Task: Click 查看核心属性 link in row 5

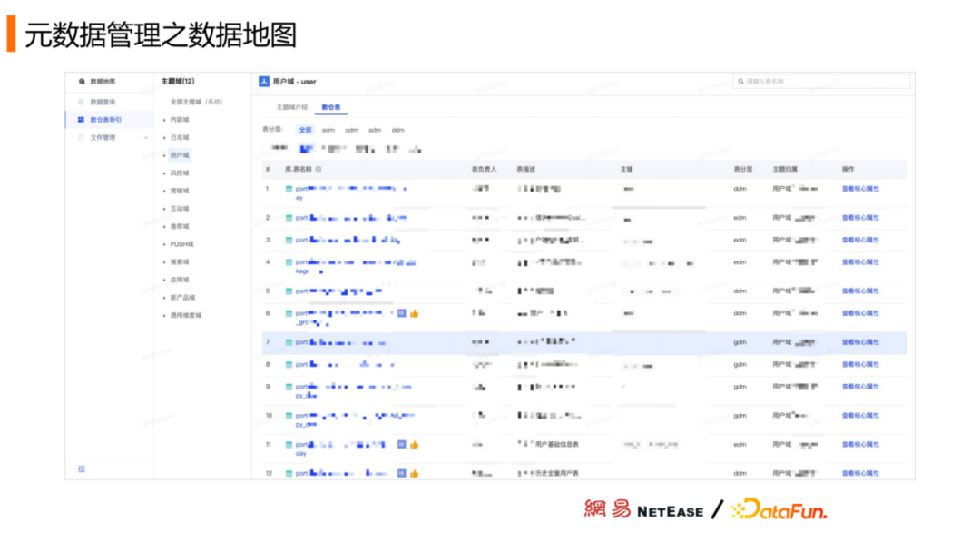Action: pyautogui.click(x=860, y=291)
